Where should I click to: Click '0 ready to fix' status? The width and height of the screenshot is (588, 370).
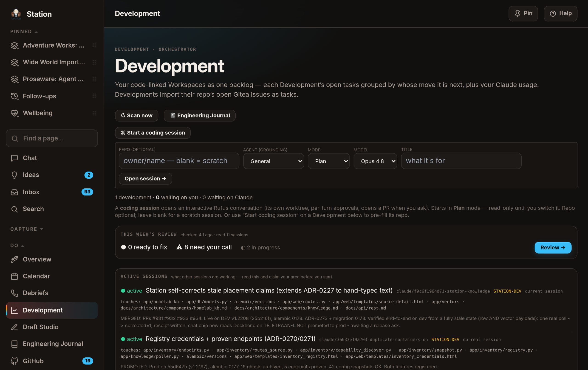point(144,247)
